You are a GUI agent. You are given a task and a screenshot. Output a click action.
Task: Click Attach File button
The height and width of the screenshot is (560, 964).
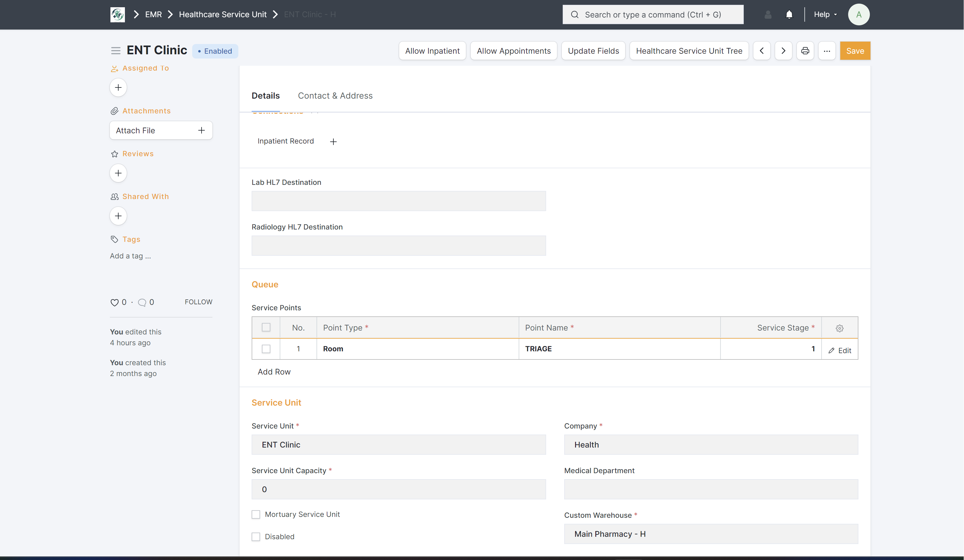161,130
